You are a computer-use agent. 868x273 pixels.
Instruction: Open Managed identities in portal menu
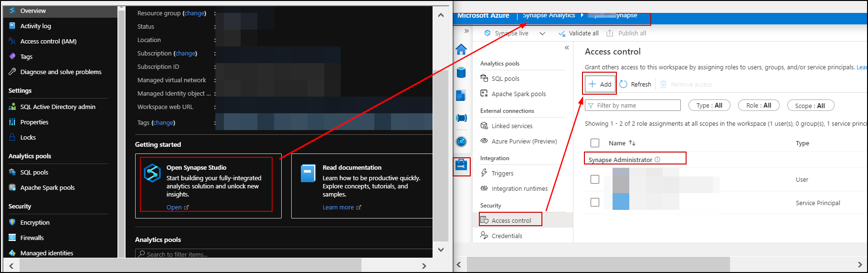(47, 253)
